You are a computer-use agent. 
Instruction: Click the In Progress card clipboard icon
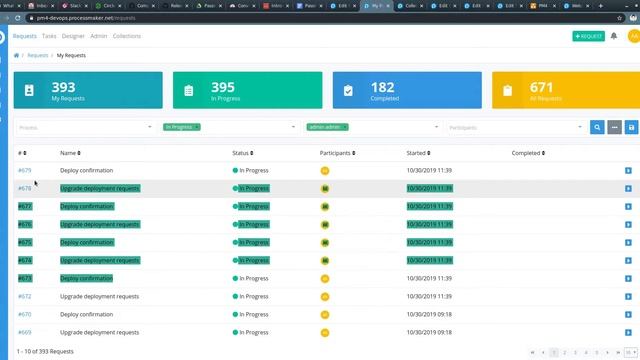(x=189, y=90)
